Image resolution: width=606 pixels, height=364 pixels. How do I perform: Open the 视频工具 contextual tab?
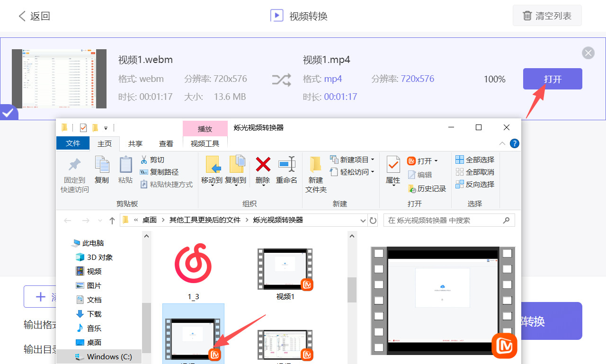[205, 143]
